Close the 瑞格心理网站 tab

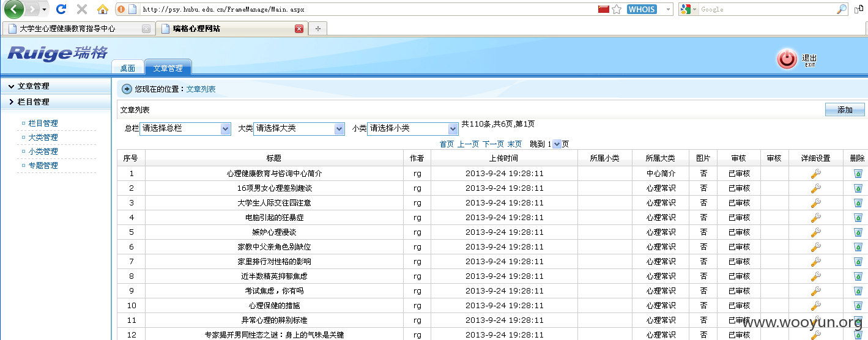pyautogui.click(x=299, y=29)
